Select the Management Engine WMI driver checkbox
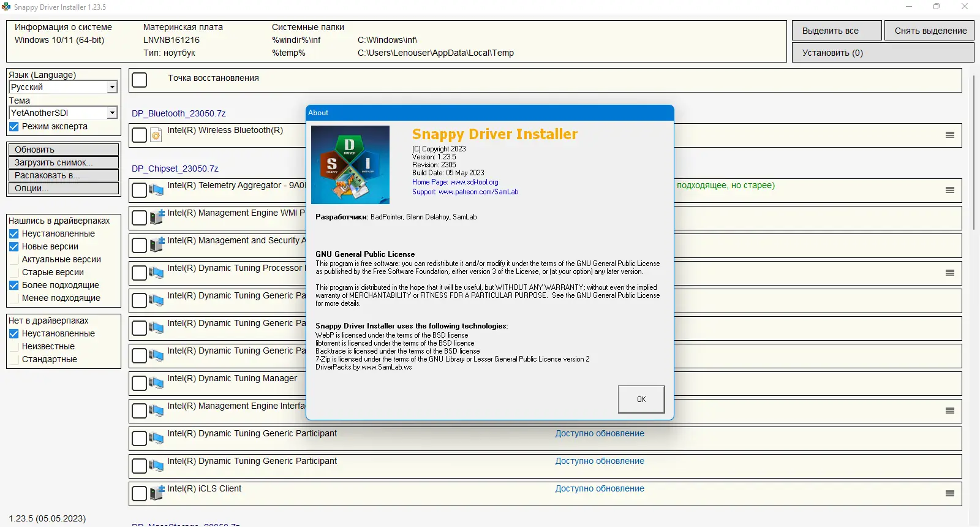This screenshot has height=527, width=980. (x=140, y=218)
